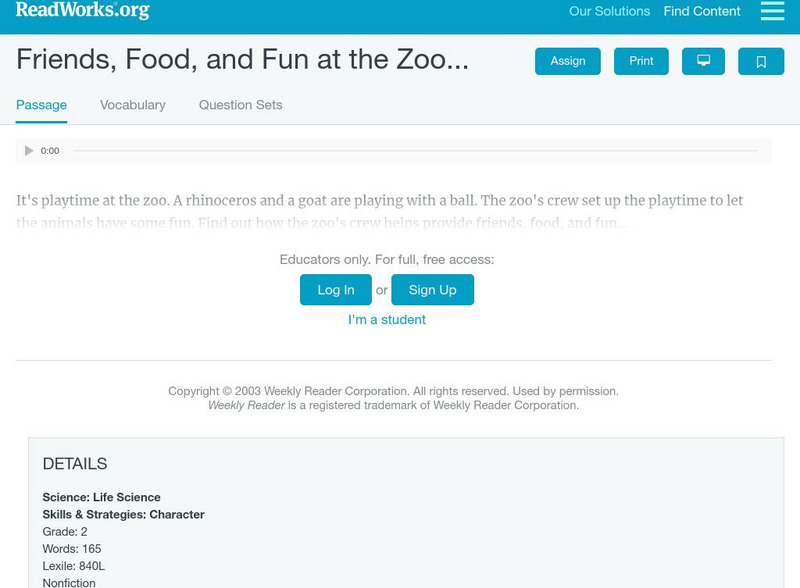Click the projector view icon button
Screen dimensions: 800x588
pos(703,61)
